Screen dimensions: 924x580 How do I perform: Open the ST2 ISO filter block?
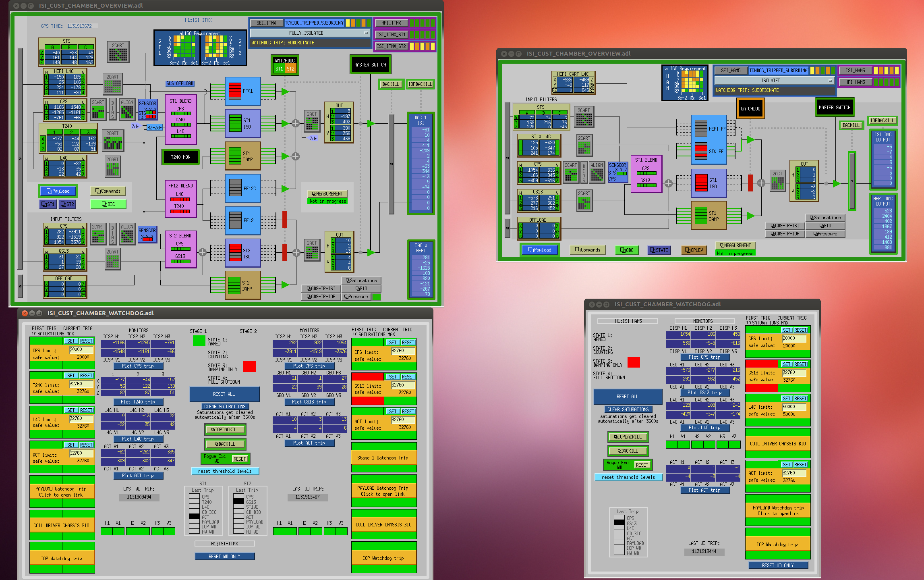click(x=242, y=253)
